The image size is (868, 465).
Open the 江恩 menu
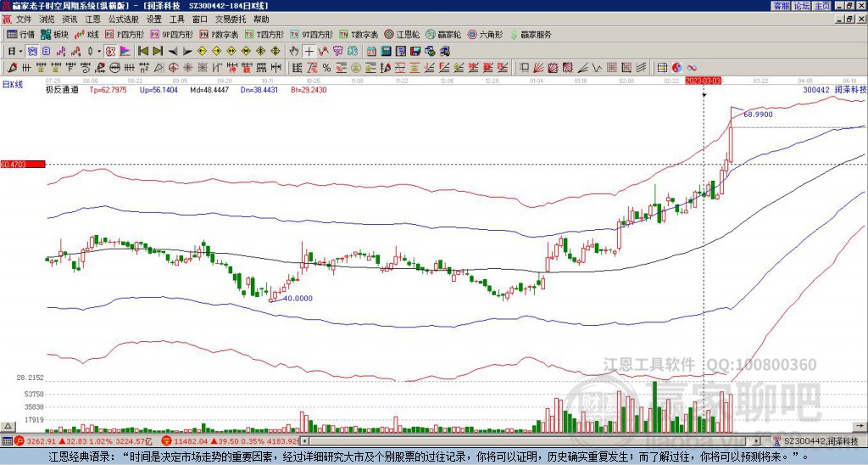pos(92,20)
